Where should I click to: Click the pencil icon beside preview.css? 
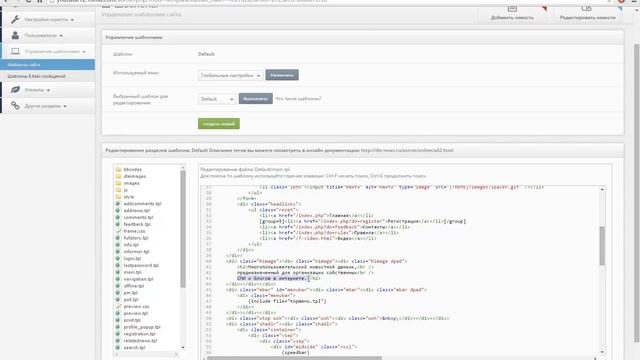118,306
